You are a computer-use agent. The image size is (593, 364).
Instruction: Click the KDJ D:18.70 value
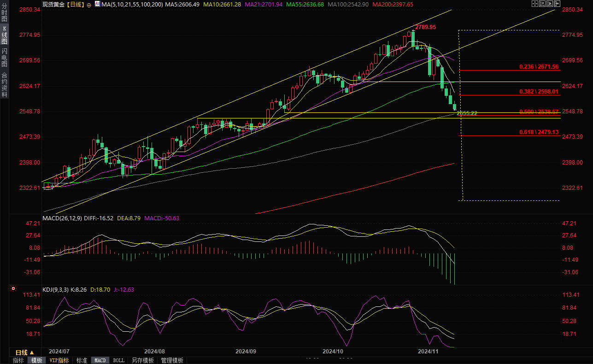point(100,290)
